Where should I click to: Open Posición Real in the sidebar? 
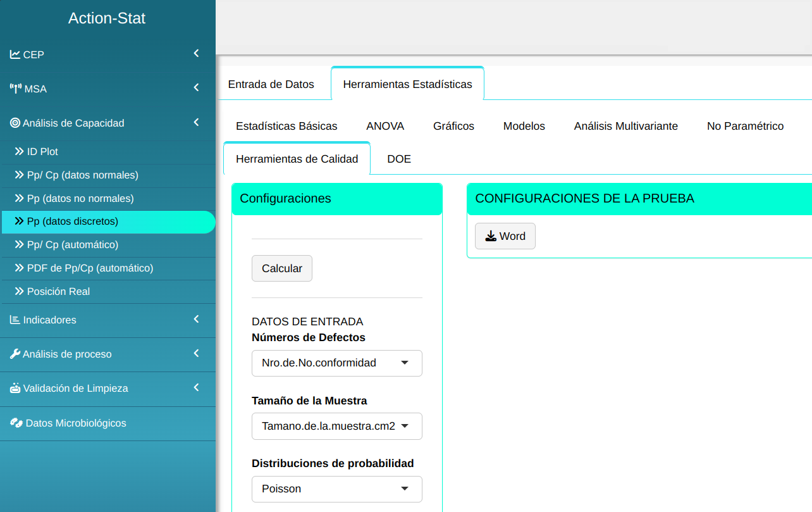click(58, 292)
